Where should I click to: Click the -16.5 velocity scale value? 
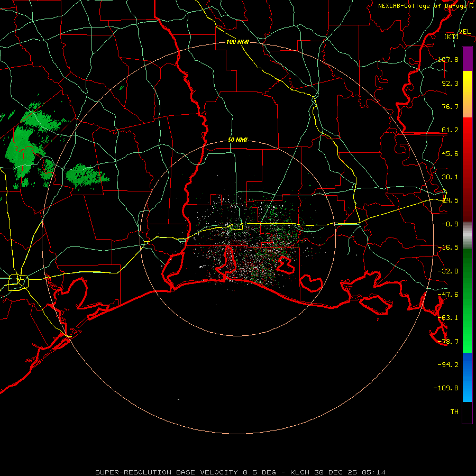[x=448, y=248]
